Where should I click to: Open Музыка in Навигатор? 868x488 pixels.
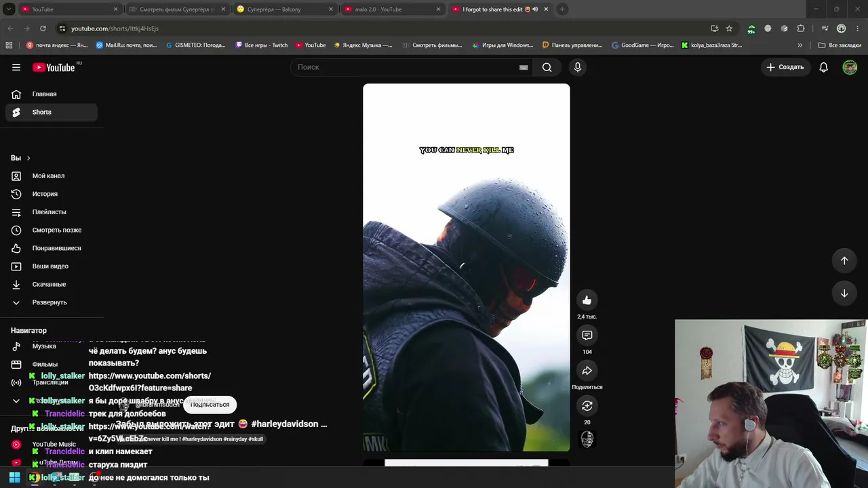[x=52, y=346]
